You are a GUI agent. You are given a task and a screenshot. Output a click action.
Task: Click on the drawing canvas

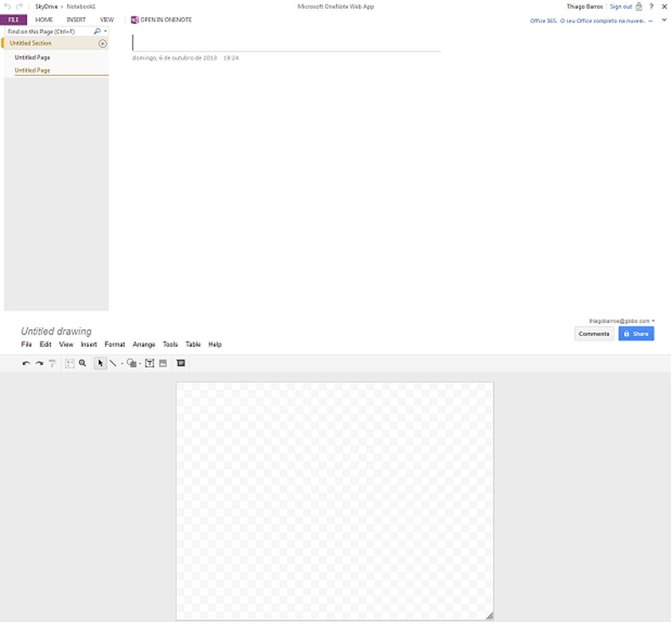tap(335, 500)
